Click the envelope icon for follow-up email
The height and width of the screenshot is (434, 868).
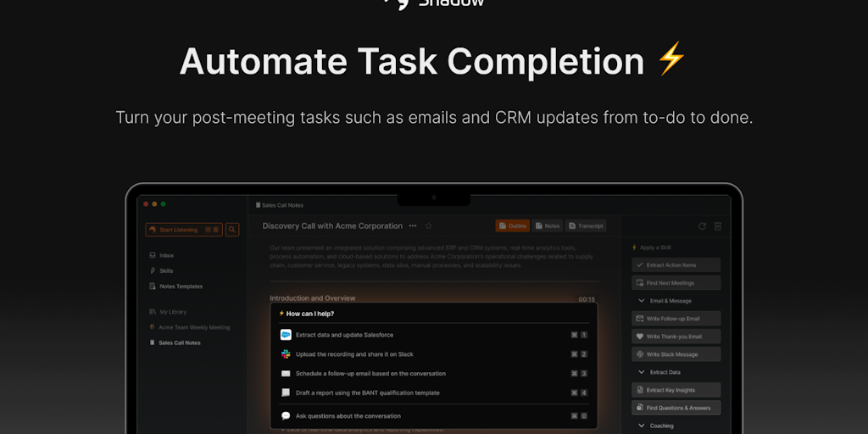(x=286, y=374)
